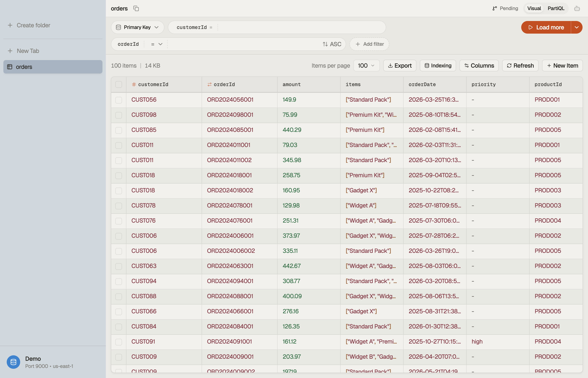Create a New Item
The height and width of the screenshot is (378, 588).
click(x=562, y=66)
